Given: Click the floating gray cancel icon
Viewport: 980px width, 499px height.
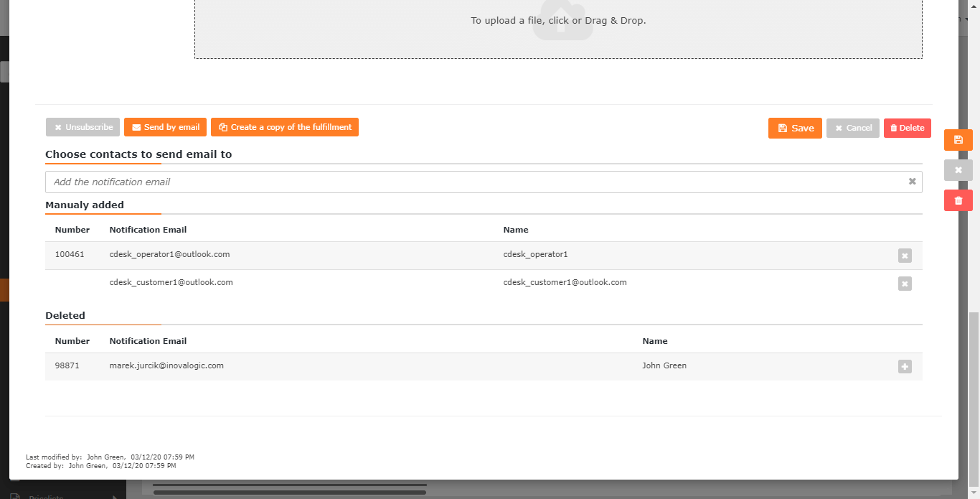Looking at the screenshot, I should point(958,170).
